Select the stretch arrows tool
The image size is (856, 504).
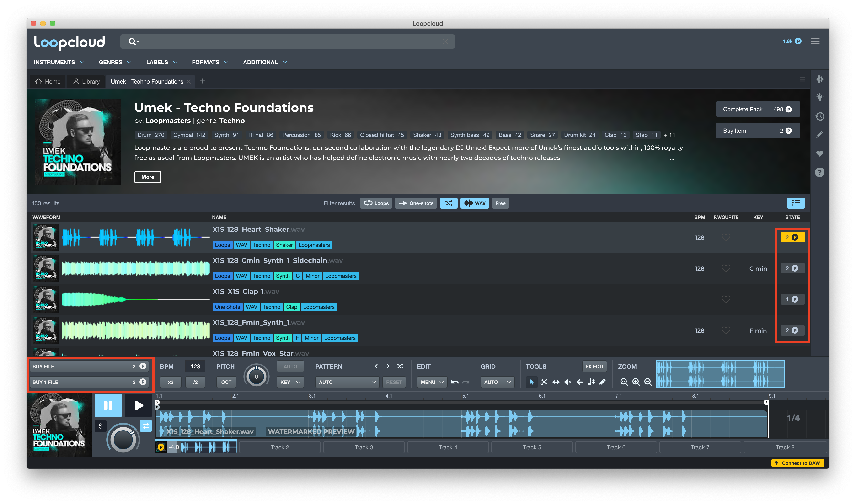pos(556,382)
